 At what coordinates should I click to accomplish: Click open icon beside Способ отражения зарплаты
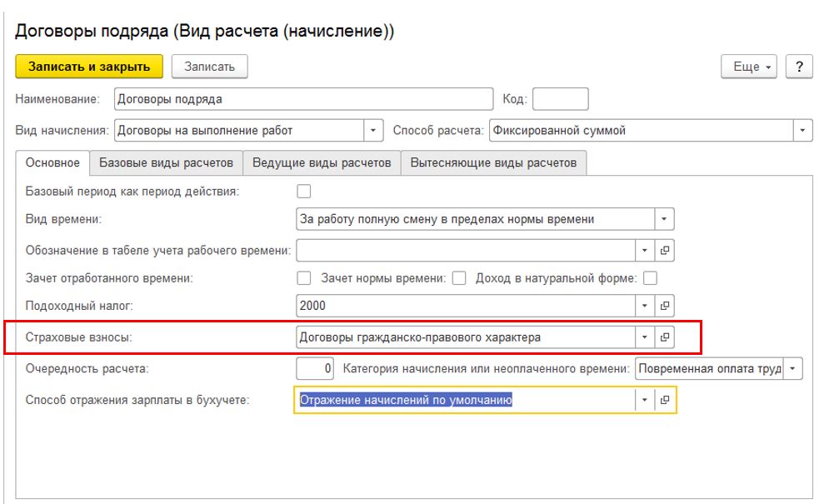click(x=665, y=401)
